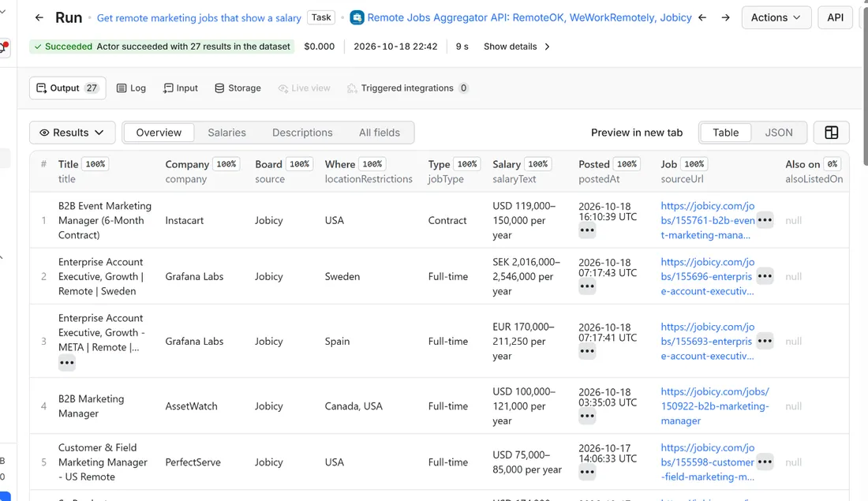Expand the Posted ellipsis in Sweden row
The width and height of the screenshot is (868, 501).
(x=587, y=286)
